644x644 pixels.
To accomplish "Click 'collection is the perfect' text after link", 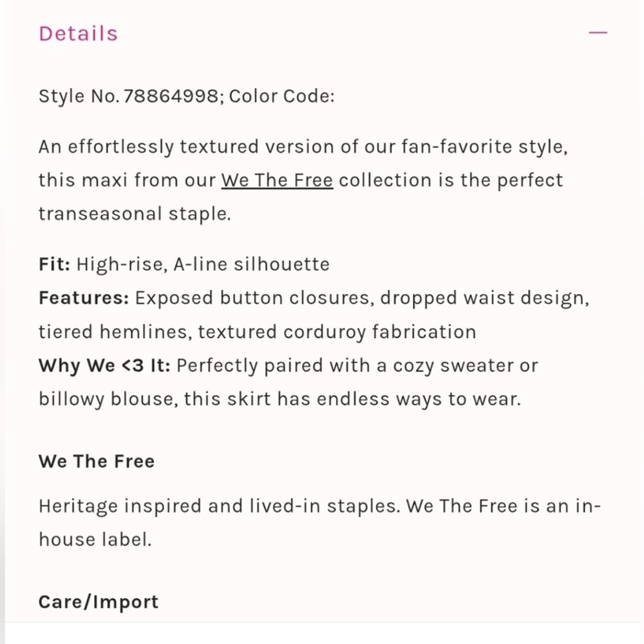I will [451, 181].
